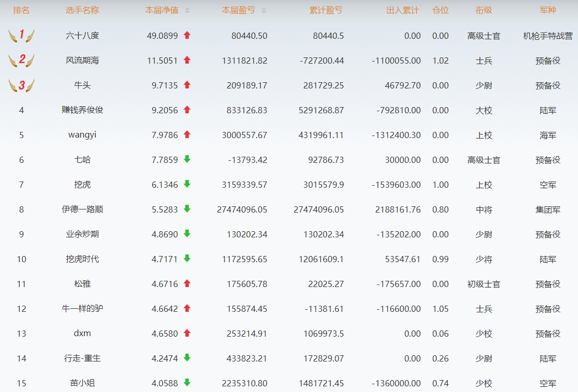Select cumulative value 1481721.45
Screen dimensions: 578x392
pyautogui.click(x=321, y=384)
